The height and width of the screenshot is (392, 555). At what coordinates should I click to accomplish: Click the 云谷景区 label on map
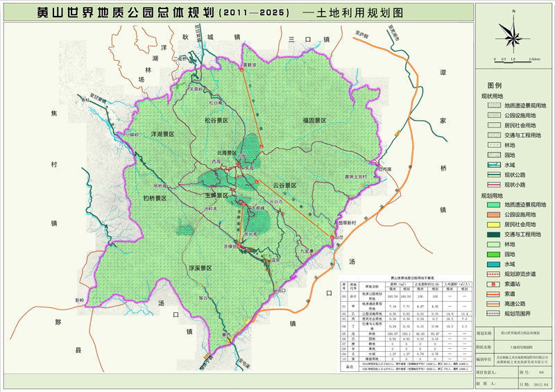click(x=284, y=185)
